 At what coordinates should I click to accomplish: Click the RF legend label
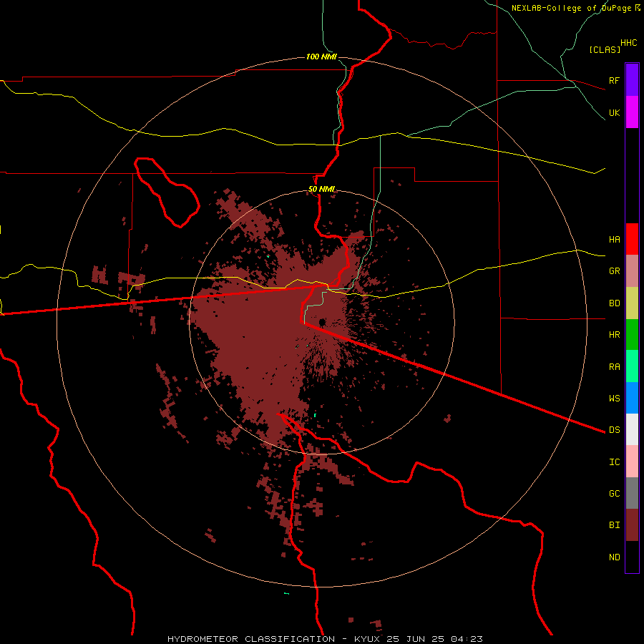click(x=614, y=80)
